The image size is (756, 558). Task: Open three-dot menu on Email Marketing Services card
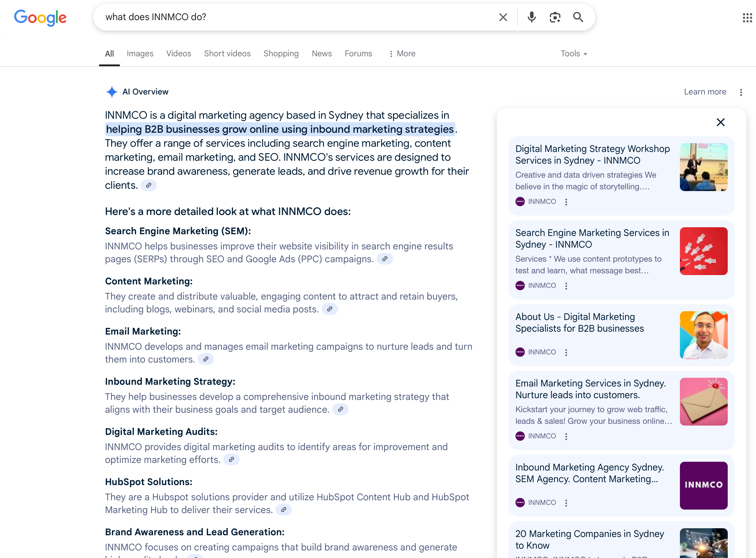[566, 436]
